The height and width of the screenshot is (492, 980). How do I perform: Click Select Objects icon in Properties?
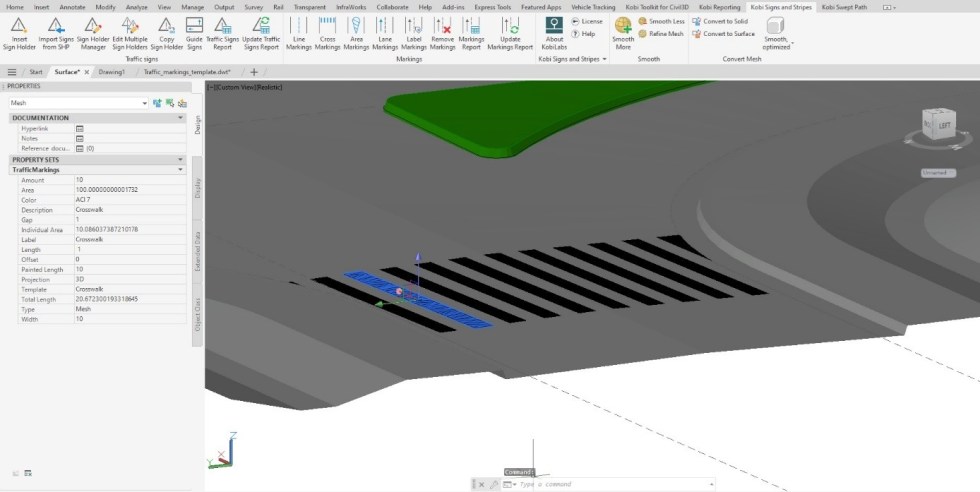pyautogui.click(x=169, y=103)
